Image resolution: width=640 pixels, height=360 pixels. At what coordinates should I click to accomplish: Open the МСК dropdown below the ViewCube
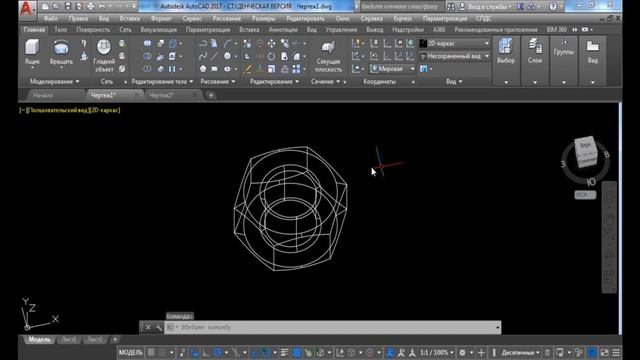[585, 195]
